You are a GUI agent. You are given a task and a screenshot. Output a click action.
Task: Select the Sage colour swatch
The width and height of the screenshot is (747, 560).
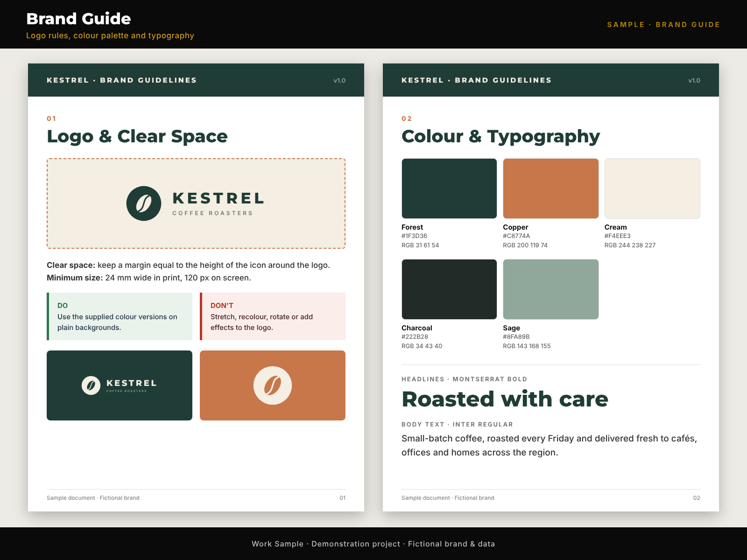551,289
